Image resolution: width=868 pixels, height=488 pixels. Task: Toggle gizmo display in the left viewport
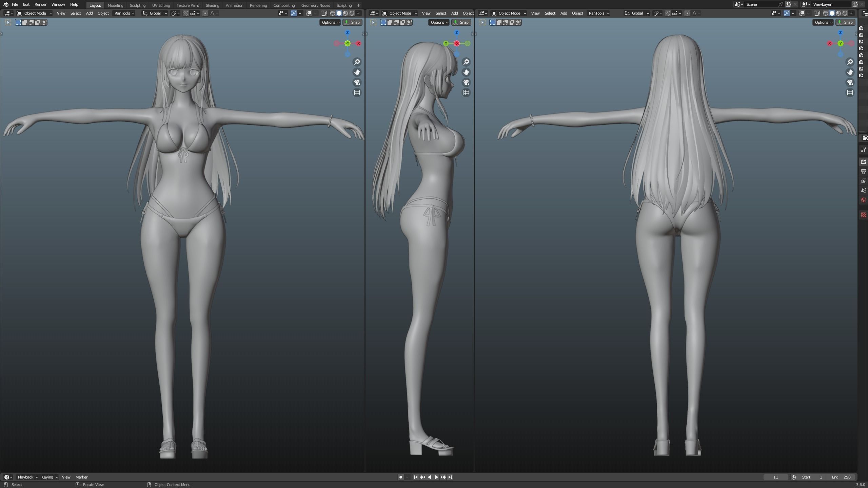(294, 13)
